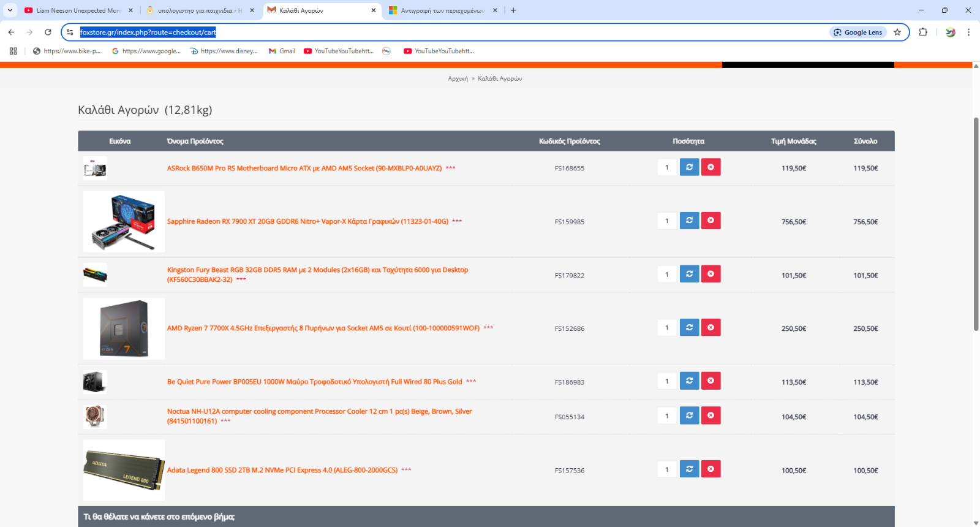The width and height of the screenshot is (980, 527).
Task: Expand the tab search dropdown
Action: [10, 10]
